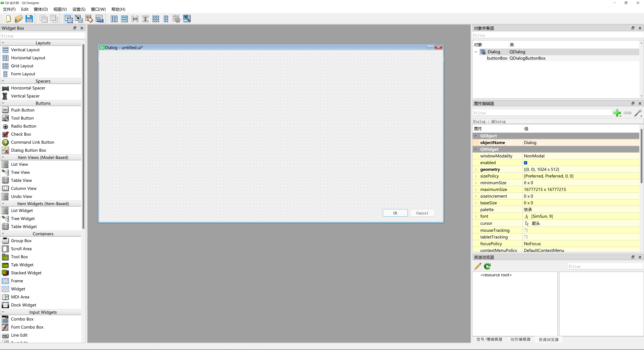Screen dimensions: 644x350
Task: Apply Lay Out in a Grid icon
Action: point(155,19)
